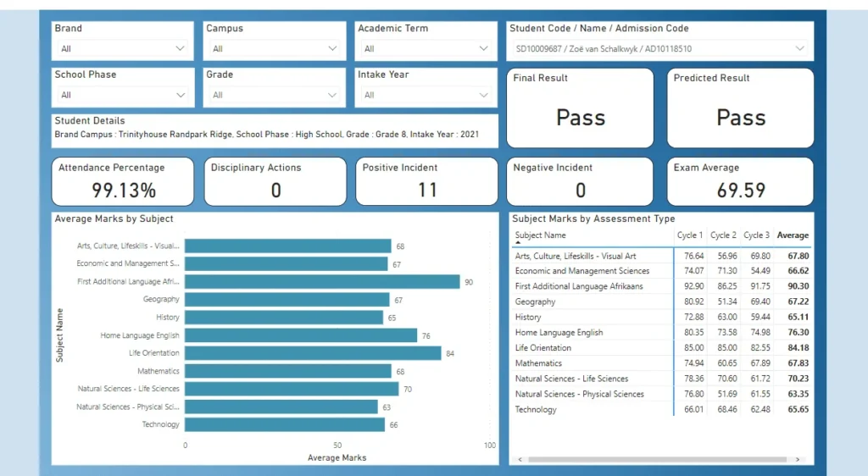The height and width of the screenshot is (476, 868).
Task: Select the Exam Average card
Action: 740,181
